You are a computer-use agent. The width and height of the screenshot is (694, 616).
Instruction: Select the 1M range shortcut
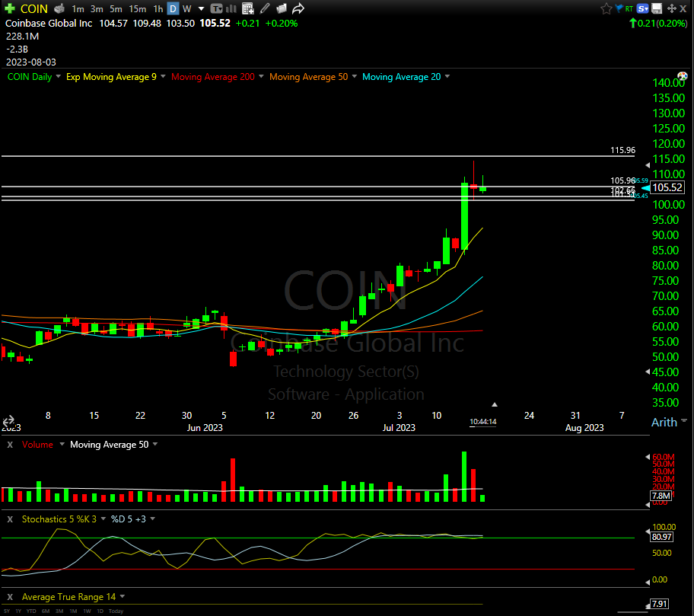(73, 611)
